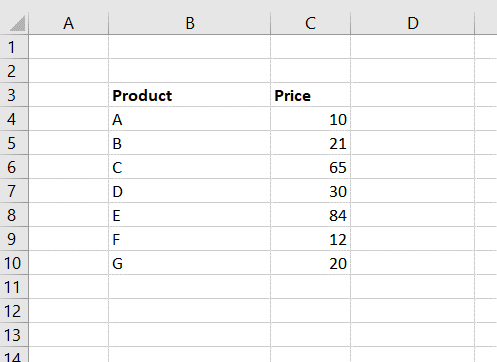This screenshot has height=362, width=497.
Task: Select row 3 header
Action: coord(14,95)
